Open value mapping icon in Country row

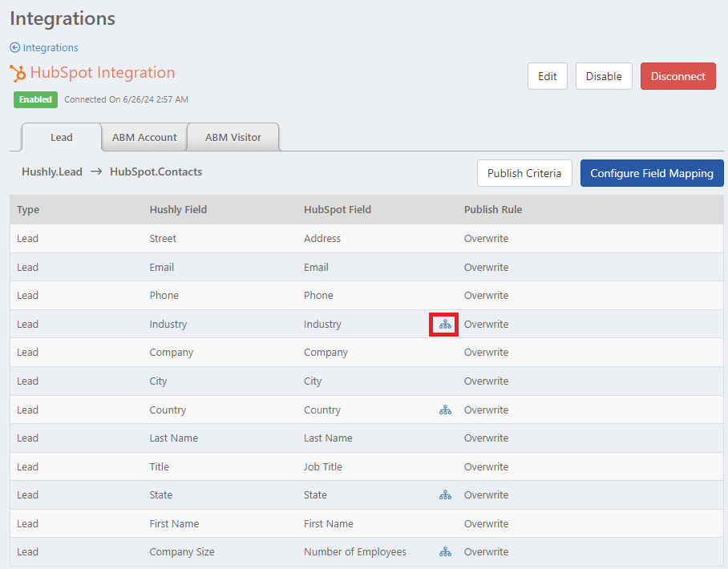click(445, 410)
